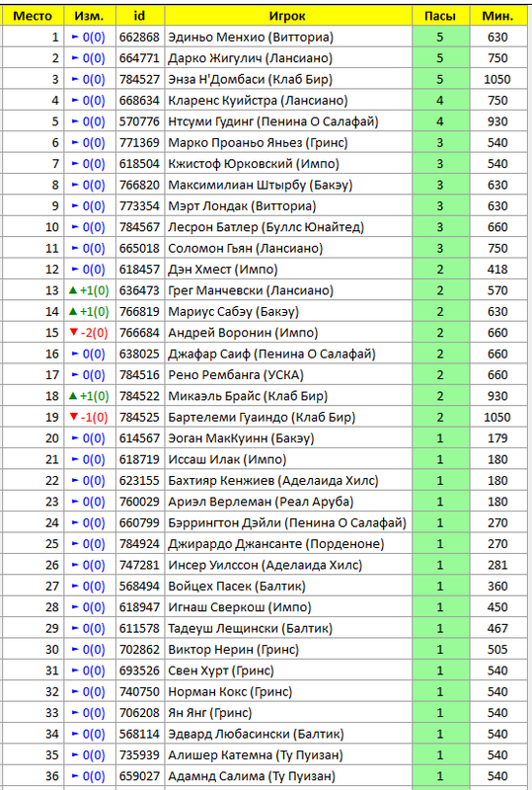Click the blue arrow in row 36
The height and width of the screenshot is (790, 532).
point(76,776)
